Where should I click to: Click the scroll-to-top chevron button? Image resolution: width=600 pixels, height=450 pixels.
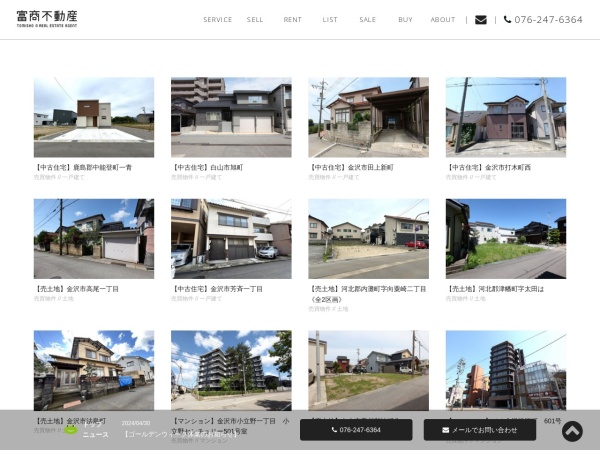point(572,431)
